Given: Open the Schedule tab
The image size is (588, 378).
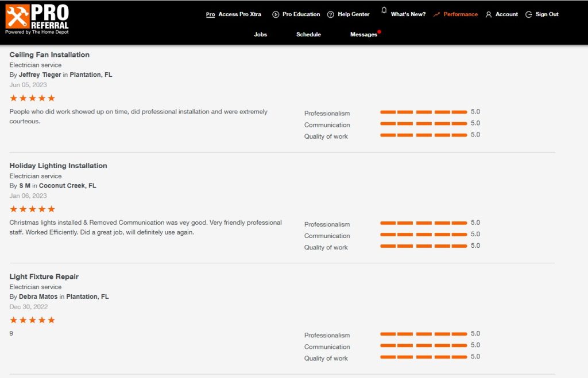Looking at the screenshot, I should [x=308, y=34].
